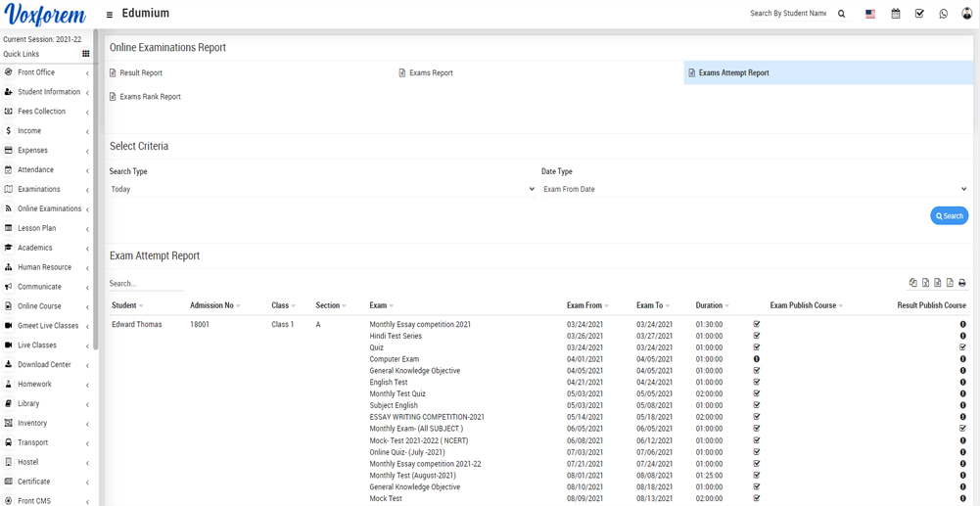Open the calendar icon in header
The height and width of the screenshot is (506, 980).
click(895, 15)
